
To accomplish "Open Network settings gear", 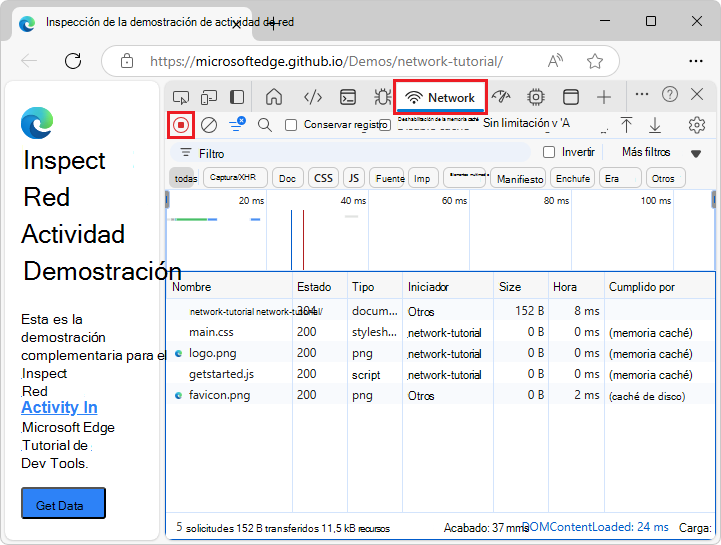I will pos(696,125).
